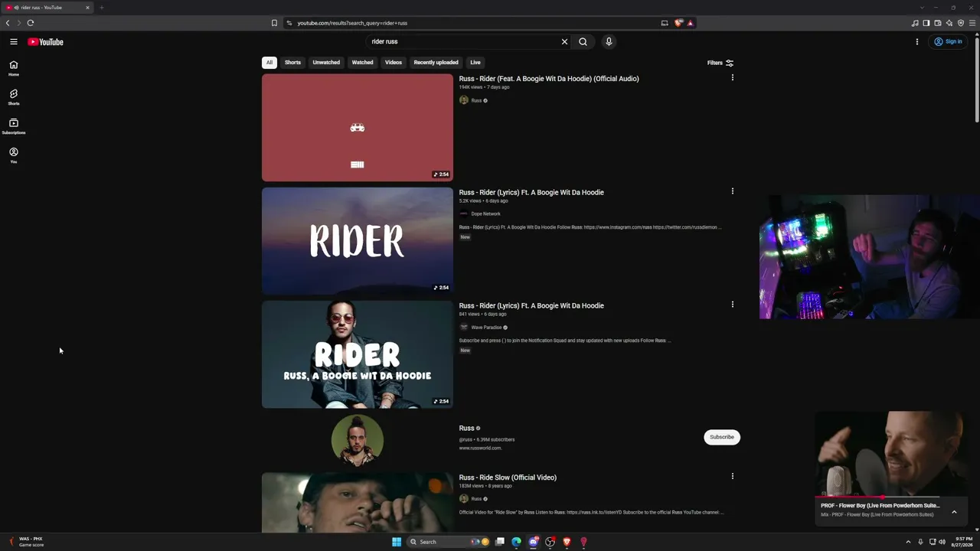The height and width of the screenshot is (551, 980).
Task: Seek using the miniplayer red progress bar
Action: tap(877, 497)
